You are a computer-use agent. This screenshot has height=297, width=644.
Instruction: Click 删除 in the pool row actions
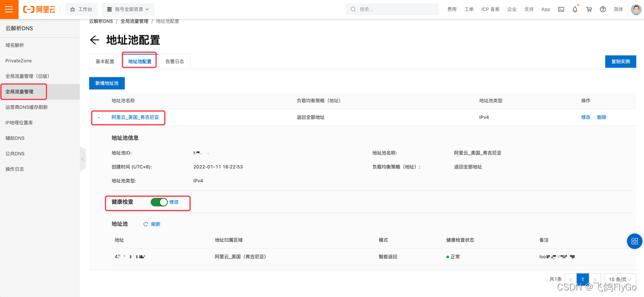pyautogui.click(x=602, y=117)
